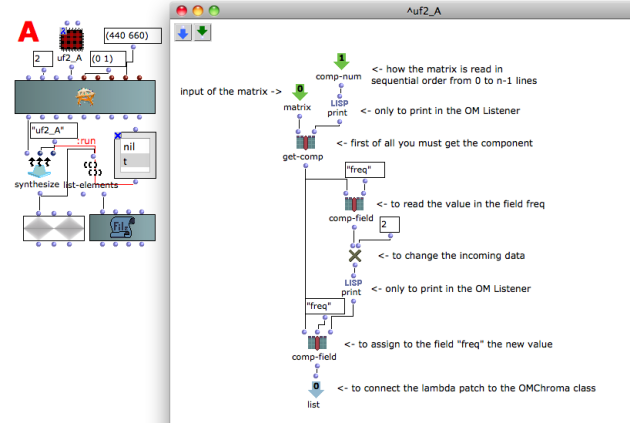Select the large OMChroma class box
This screenshot has width=630, height=423.
click(85, 97)
